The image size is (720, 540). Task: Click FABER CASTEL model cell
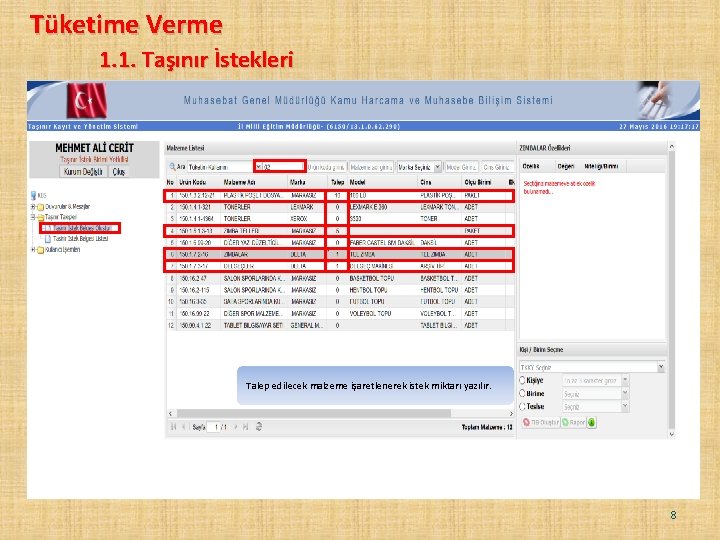pyautogui.click(x=382, y=242)
